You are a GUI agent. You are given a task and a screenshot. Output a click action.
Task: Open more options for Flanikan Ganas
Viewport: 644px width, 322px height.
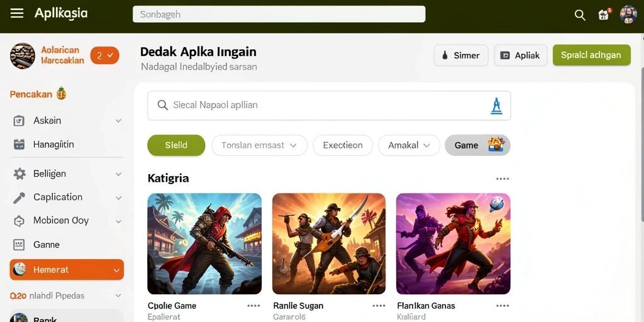point(502,306)
